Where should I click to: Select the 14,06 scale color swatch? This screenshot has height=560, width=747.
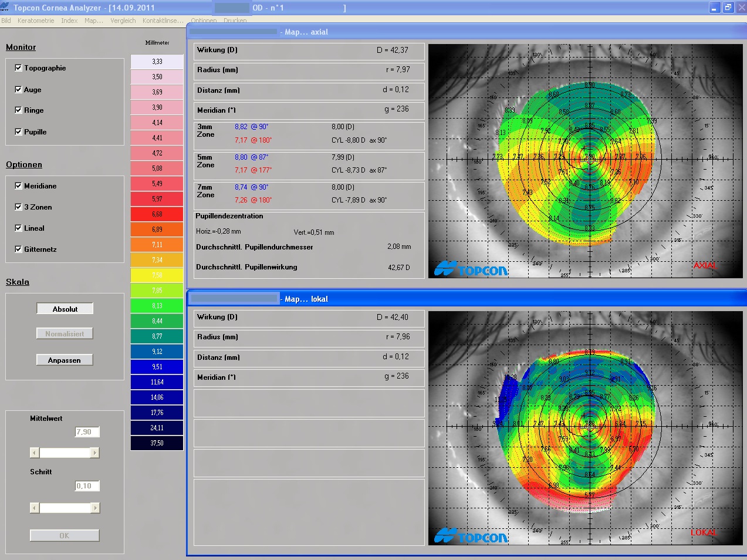(157, 397)
